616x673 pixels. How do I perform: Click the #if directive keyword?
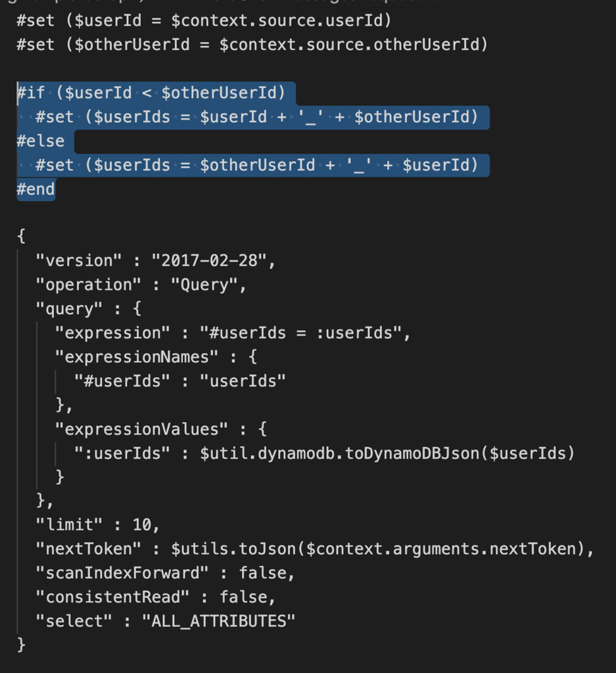(x=31, y=93)
